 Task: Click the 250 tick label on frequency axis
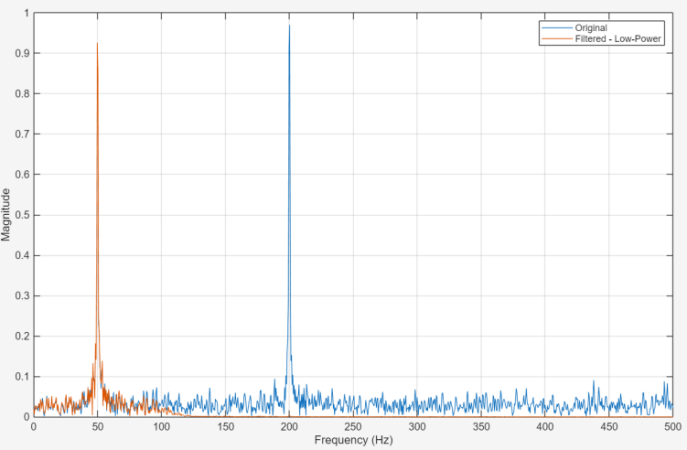pos(353,427)
